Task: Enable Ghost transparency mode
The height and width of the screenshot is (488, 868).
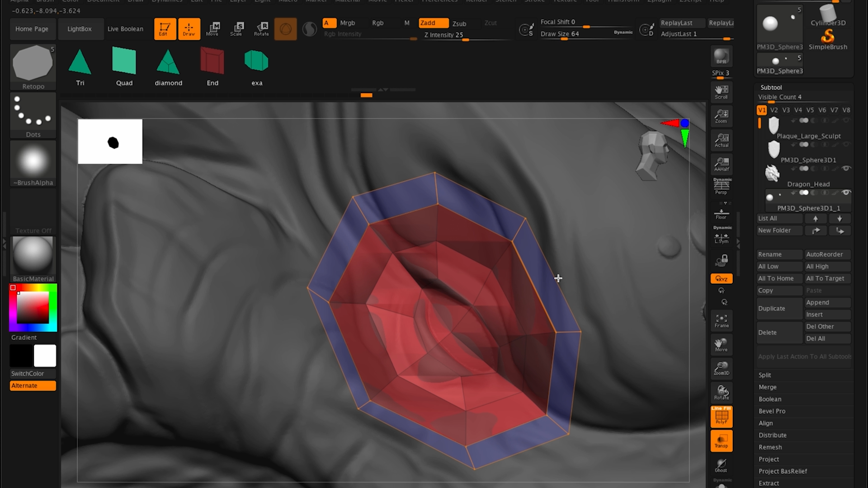Action: (x=721, y=465)
